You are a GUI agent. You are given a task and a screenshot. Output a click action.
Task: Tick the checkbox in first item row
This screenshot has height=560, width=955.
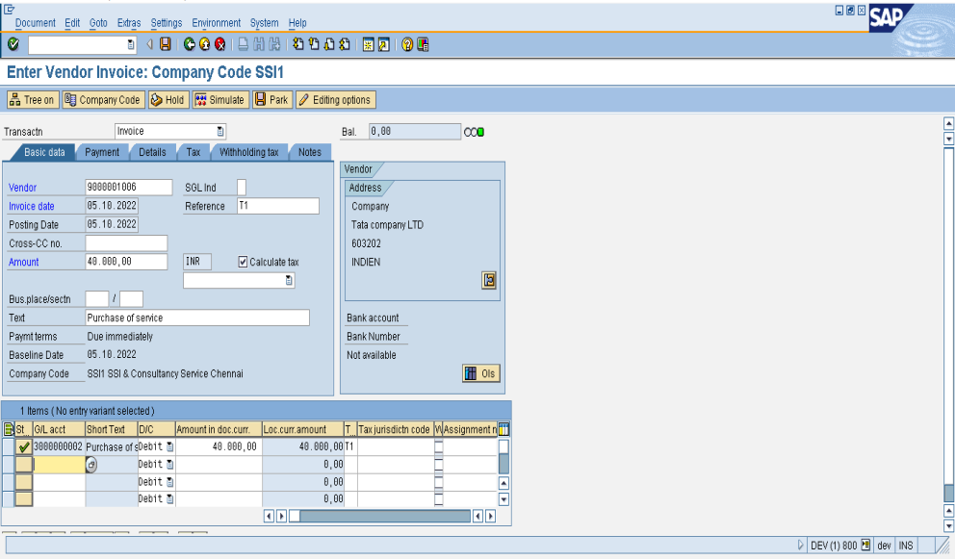pos(439,446)
